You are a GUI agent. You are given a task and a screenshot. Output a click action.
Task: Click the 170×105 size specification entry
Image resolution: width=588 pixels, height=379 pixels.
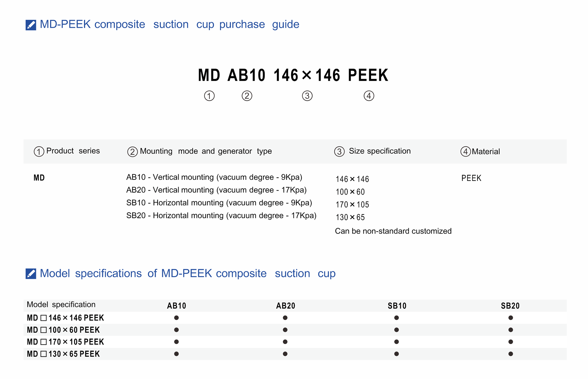(x=352, y=205)
